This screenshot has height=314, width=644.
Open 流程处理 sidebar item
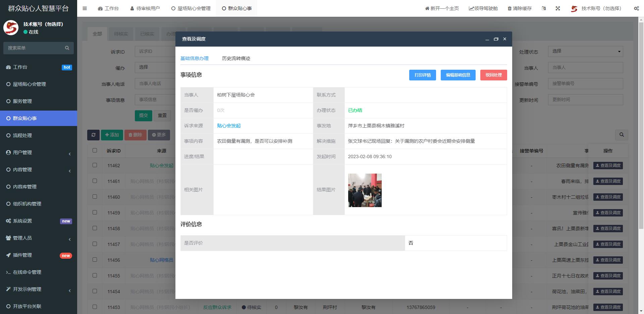(39, 135)
